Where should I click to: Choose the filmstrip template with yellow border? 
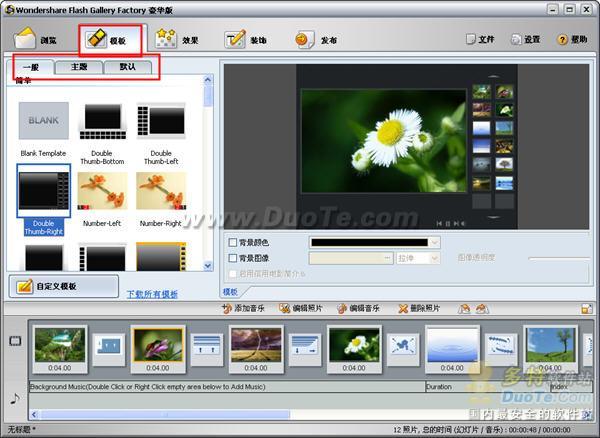[161, 256]
